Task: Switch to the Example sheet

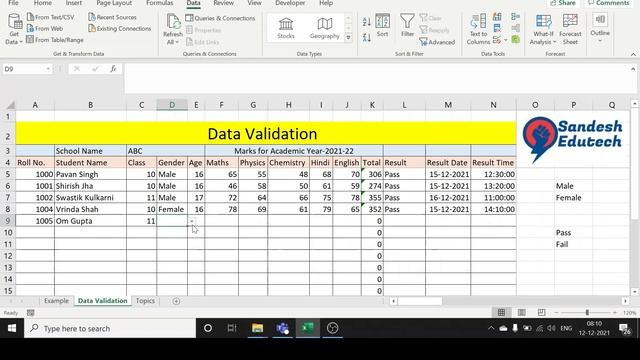Action: (x=56, y=301)
